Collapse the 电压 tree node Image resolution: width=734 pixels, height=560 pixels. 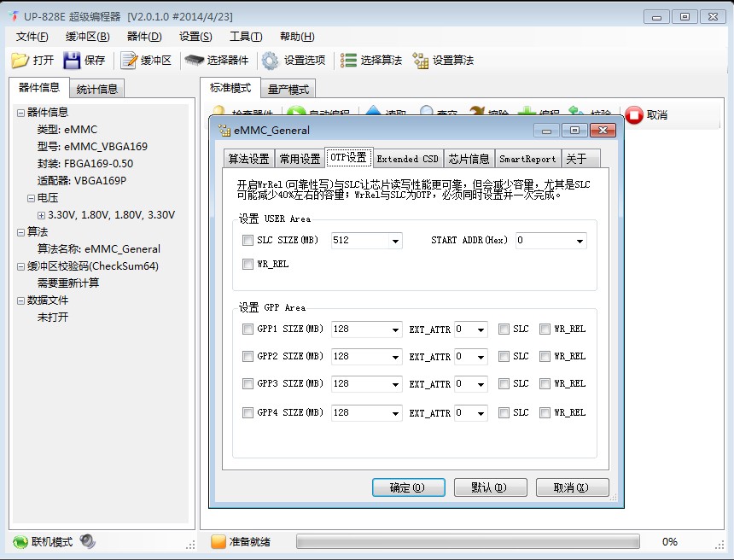[x=31, y=198]
